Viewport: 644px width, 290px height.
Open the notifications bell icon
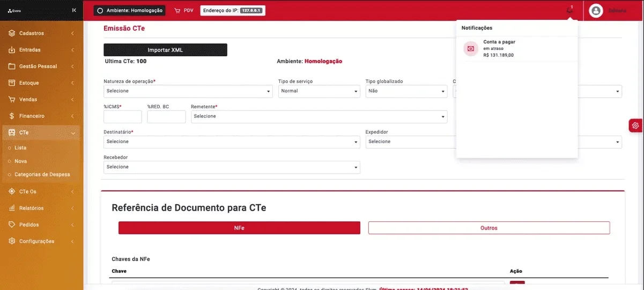coord(569,10)
